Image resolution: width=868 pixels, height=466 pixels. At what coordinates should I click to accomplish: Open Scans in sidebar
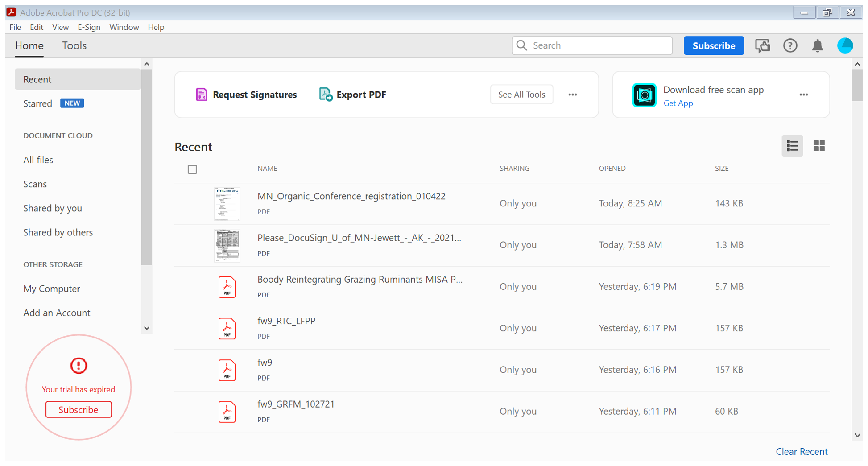pos(35,184)
